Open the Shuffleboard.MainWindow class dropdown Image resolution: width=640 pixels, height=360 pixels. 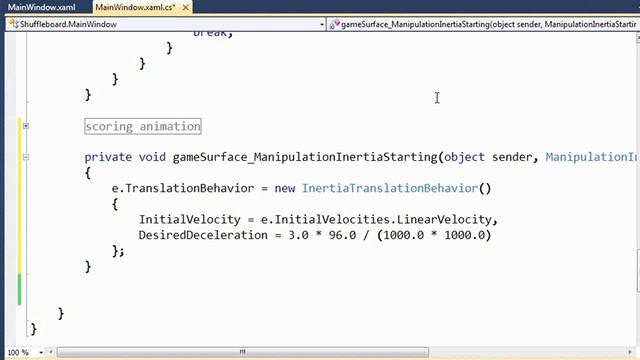[322, 24]
